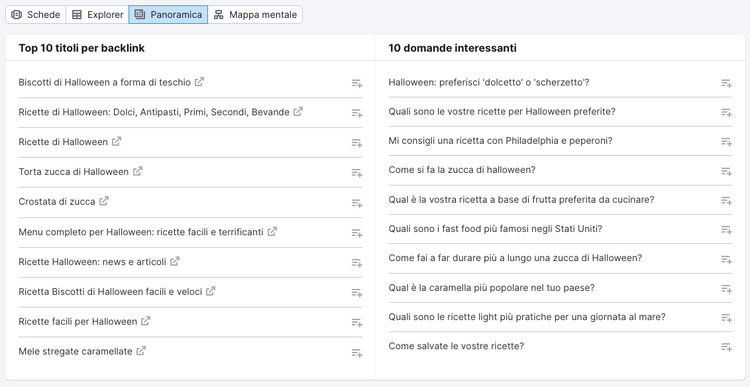750x387 pixels.
Task: Open external link icon for Mele stregate caramellate
Action: pyautogui.click(x=141, y=351)
